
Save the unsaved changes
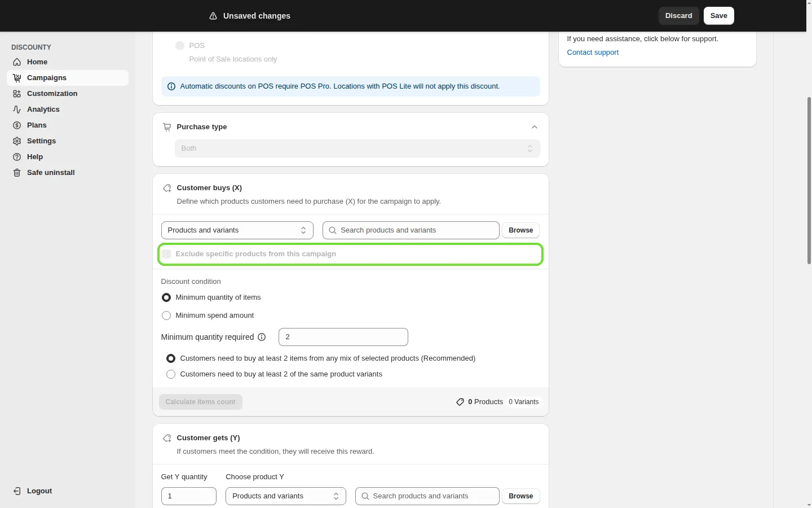pos(719,16)
